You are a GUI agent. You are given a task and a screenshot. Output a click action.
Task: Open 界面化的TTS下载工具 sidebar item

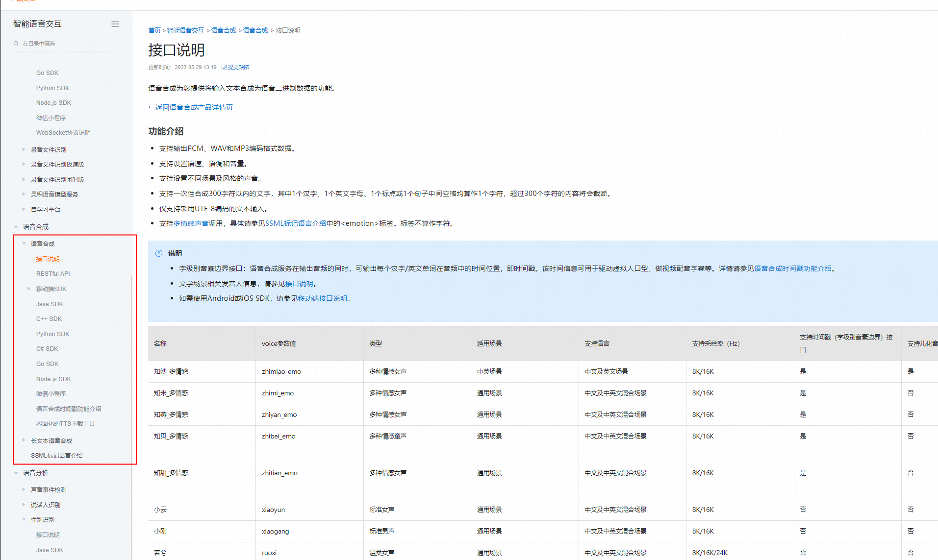66,424
